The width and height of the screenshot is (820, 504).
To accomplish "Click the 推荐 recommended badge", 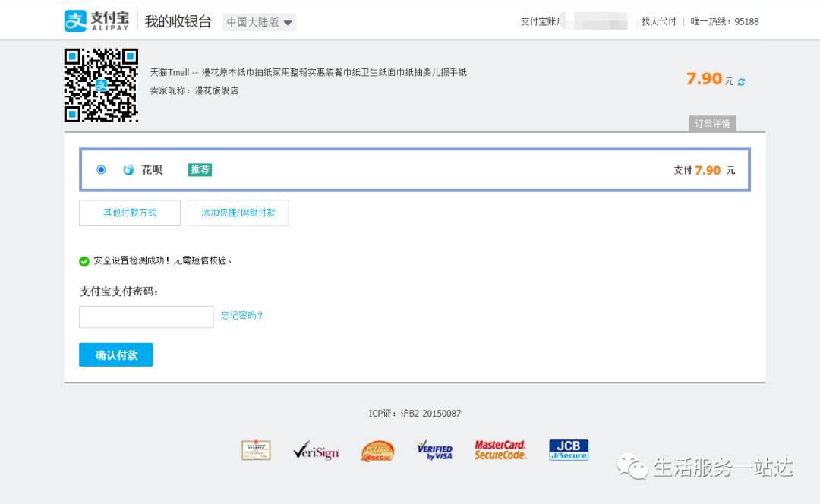I will pos(200,170).
